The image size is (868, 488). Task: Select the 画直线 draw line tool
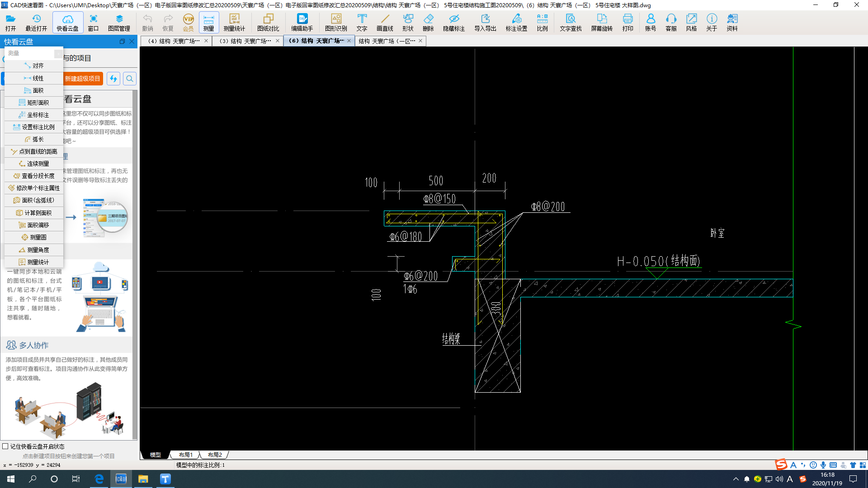pos(385,22)
